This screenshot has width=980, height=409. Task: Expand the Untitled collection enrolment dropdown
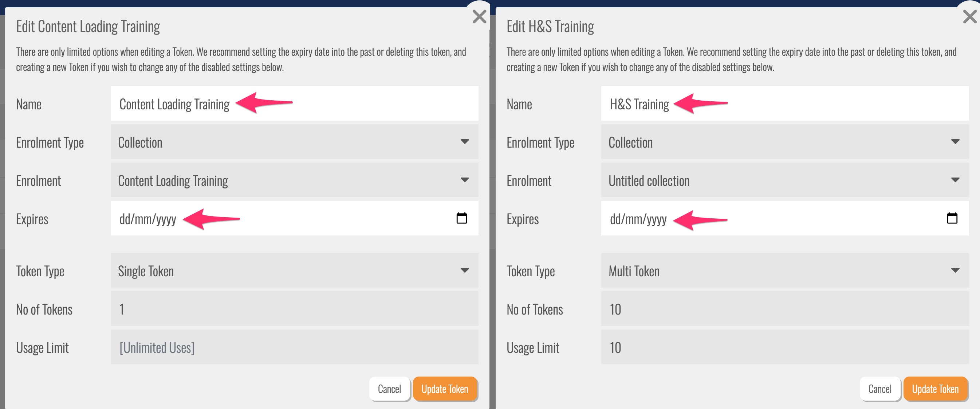click(784, 180)
